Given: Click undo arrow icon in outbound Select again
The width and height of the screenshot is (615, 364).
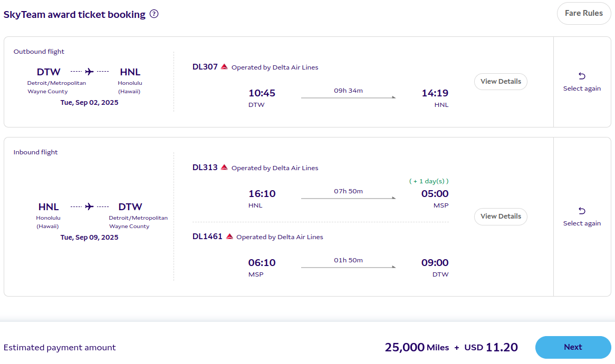Looking at the screenshot, I should pos(582,76).
